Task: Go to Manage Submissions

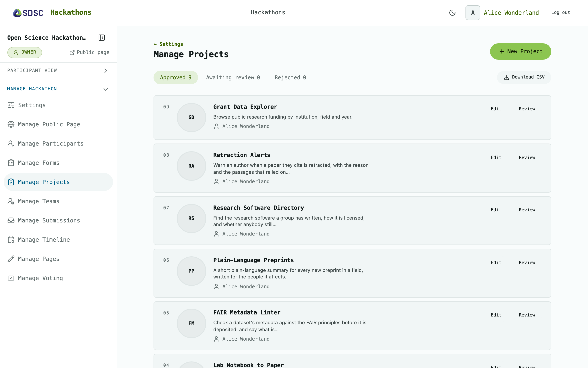Action: pyautogui.click(x=58, y=221)
